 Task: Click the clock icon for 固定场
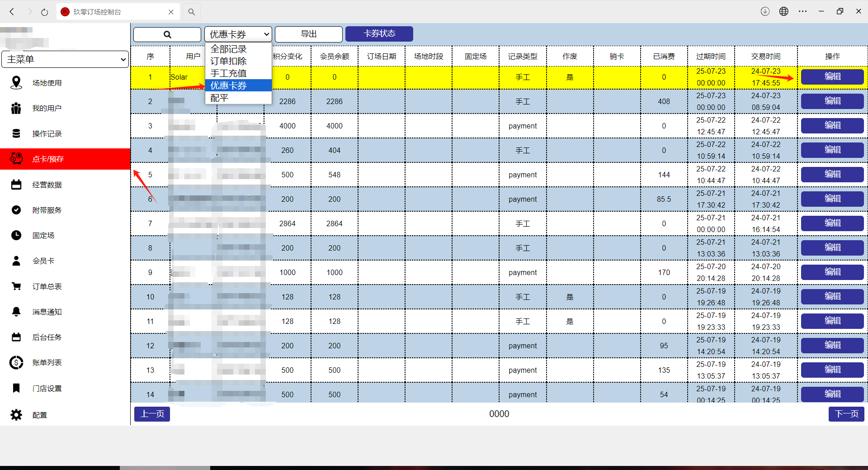16,235
